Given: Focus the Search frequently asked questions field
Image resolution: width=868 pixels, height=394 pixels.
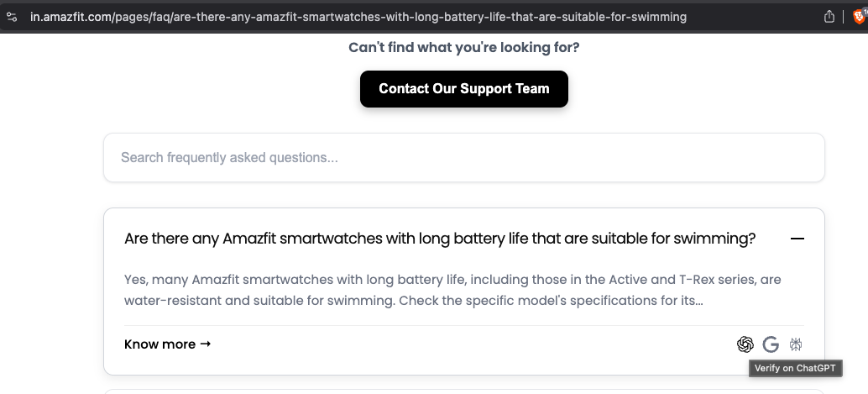Looking at the screenshot, I should point(463,157).
